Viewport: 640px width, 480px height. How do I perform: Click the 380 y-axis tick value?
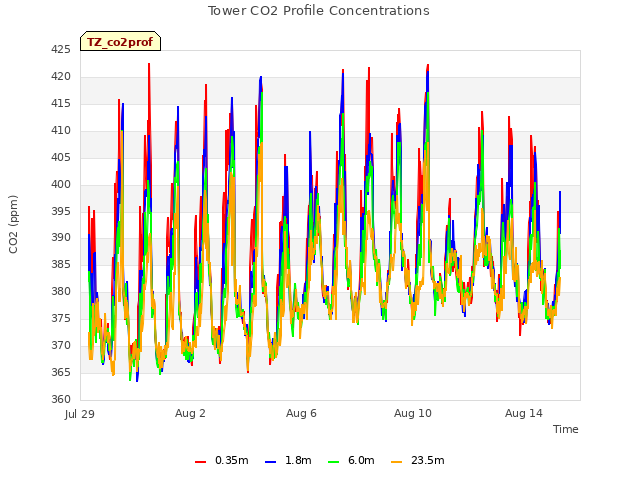click(60, 291)
